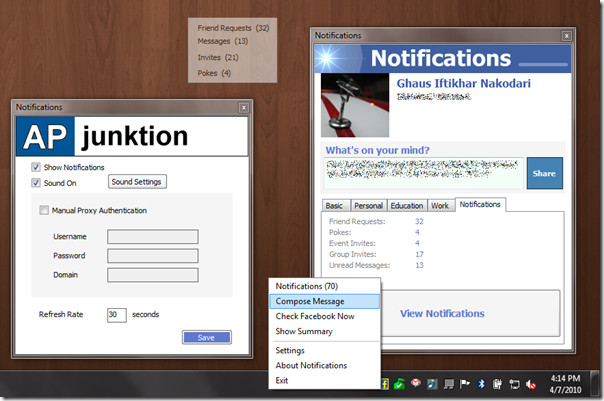
Task: Click the Friend Requests count 32
Action: 419,221
